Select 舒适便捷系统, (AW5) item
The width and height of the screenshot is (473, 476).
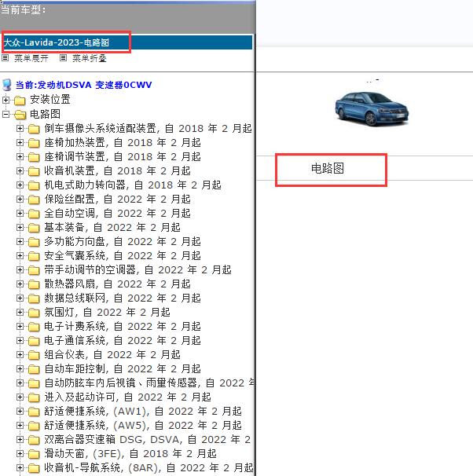pos(143,425)
